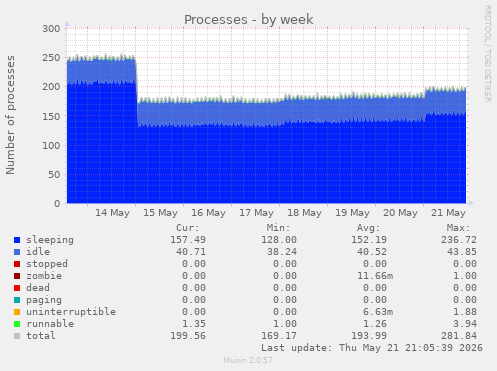
Task: Click runnable maximum value 3.94
Action: [x=465, y=324]
